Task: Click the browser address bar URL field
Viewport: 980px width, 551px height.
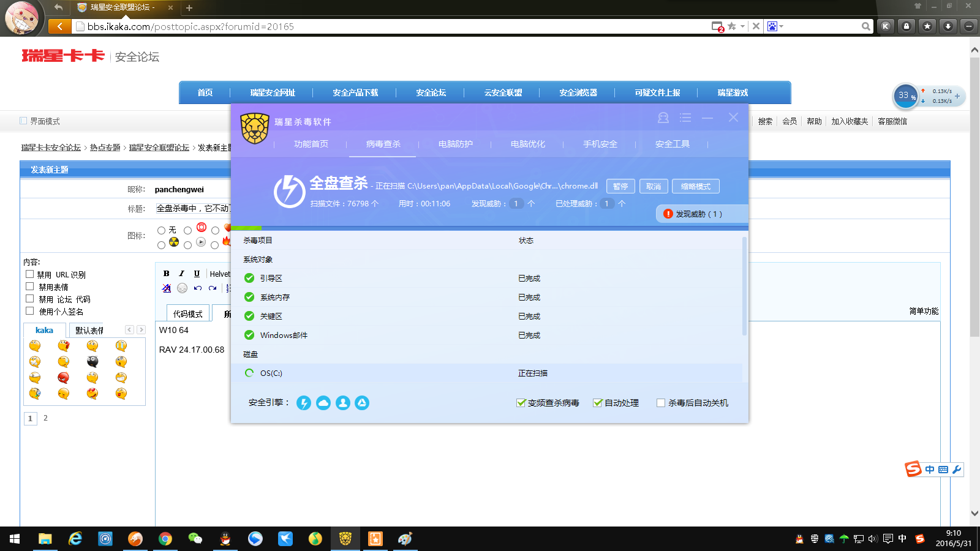Action: pos(392,26)
